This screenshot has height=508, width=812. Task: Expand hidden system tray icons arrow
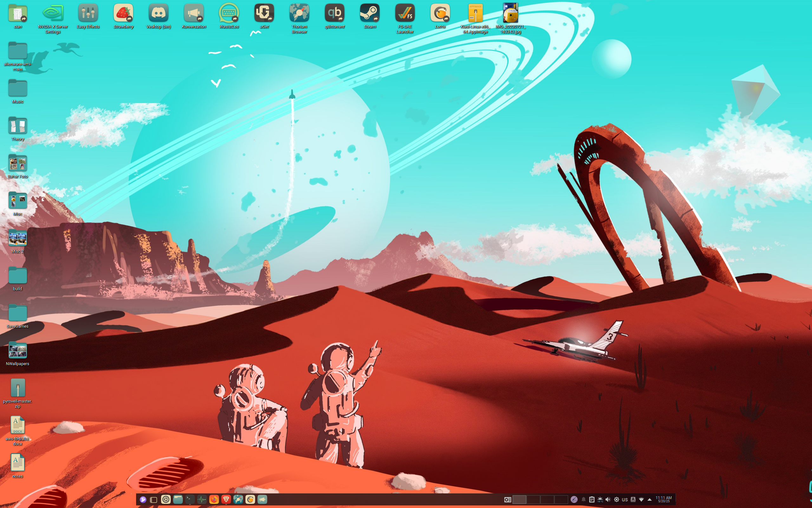click(650, 500)
